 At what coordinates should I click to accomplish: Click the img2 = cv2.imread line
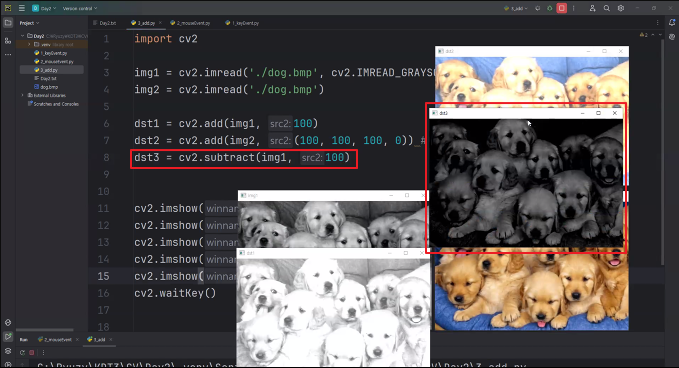tap(229, 90)
